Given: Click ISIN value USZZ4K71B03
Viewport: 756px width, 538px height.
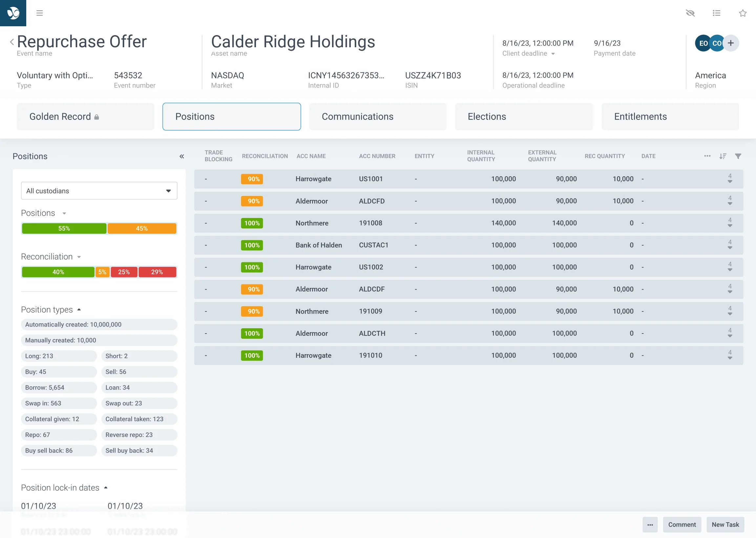Looking at the screenshot, I should pos(433,75).
